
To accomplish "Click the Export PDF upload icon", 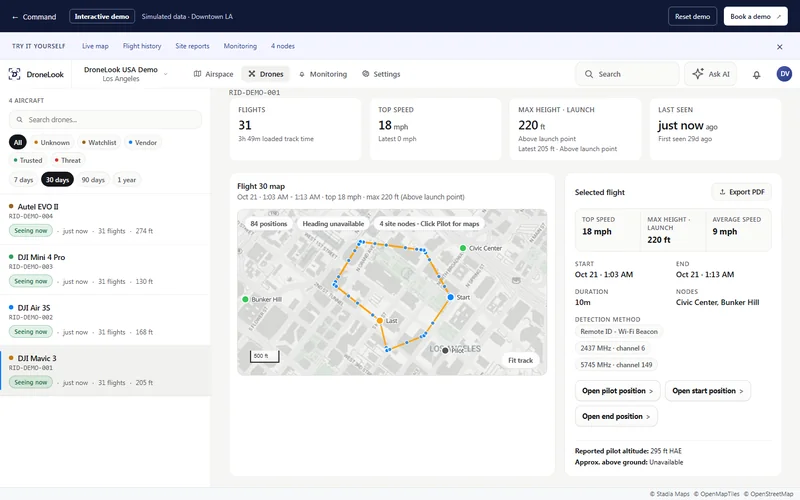I will tap(722, 192).
